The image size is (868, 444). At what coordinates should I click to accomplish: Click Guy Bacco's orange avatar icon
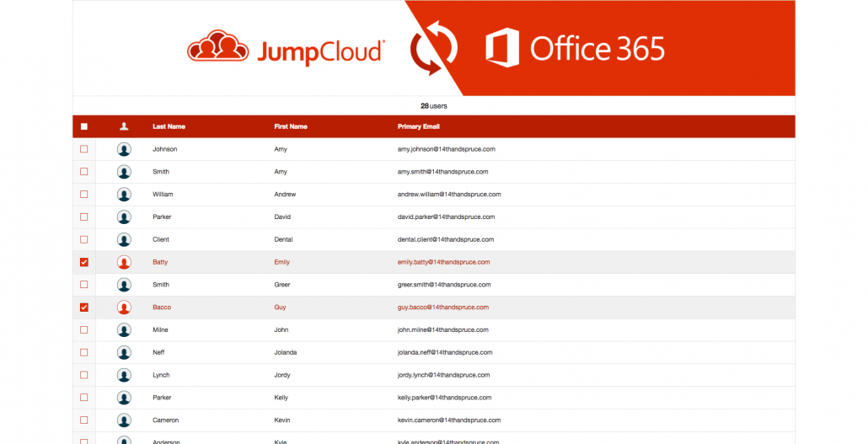coord(124,308)
